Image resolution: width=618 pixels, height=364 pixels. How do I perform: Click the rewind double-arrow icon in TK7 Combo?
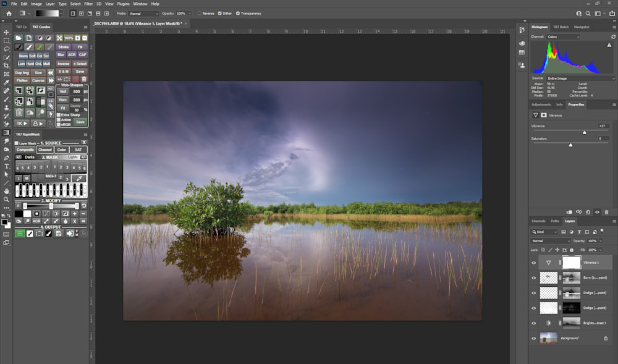51,72
